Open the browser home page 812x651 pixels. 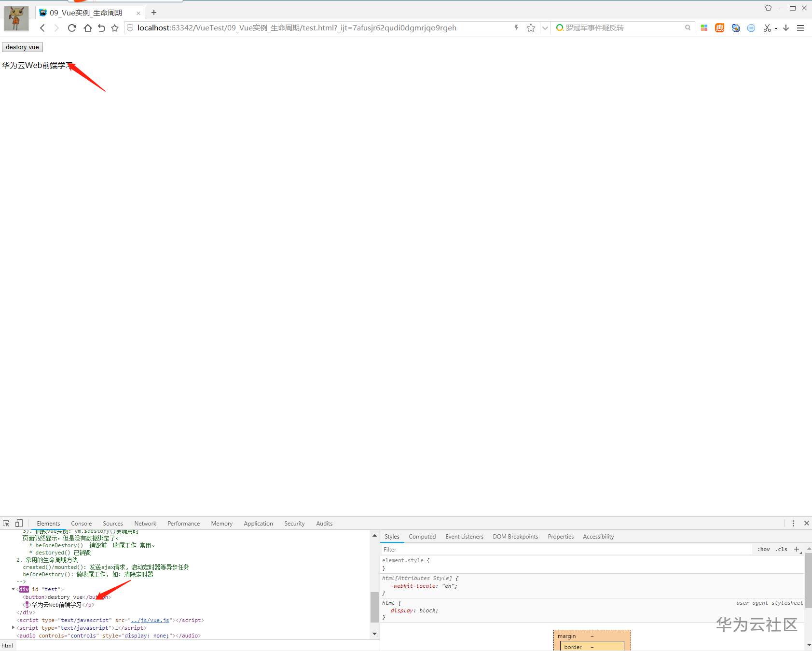pos(87,28)
